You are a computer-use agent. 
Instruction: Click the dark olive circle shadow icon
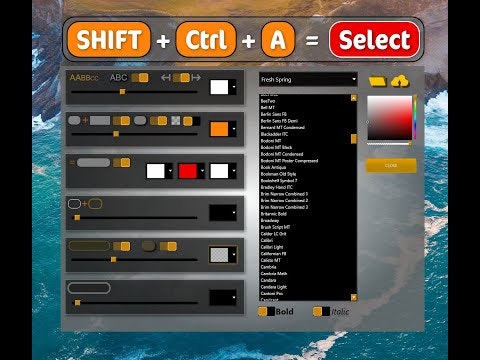point(149,246)
